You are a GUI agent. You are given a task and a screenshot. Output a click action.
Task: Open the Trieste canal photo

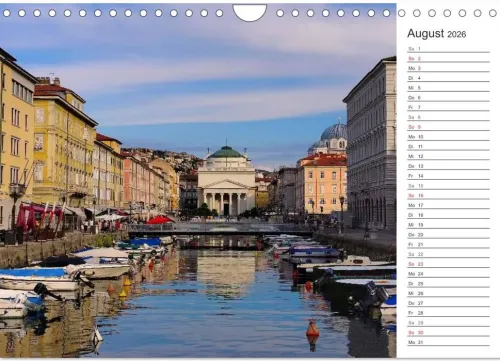198,181
